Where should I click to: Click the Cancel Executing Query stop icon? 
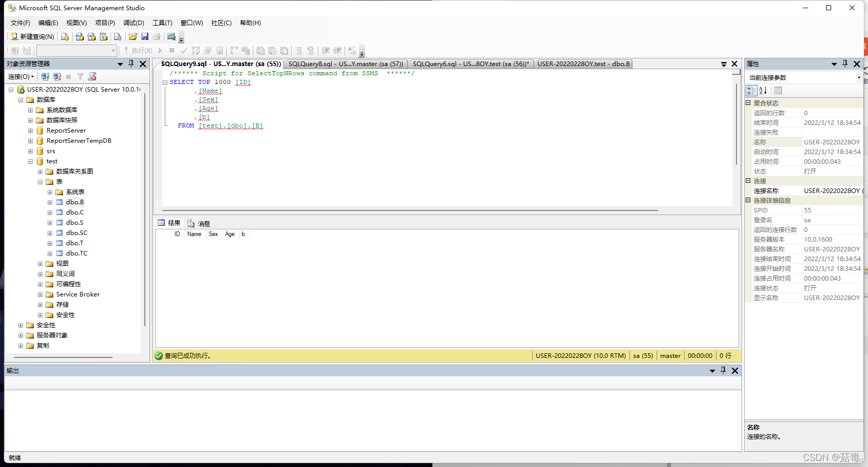point(172,51)
